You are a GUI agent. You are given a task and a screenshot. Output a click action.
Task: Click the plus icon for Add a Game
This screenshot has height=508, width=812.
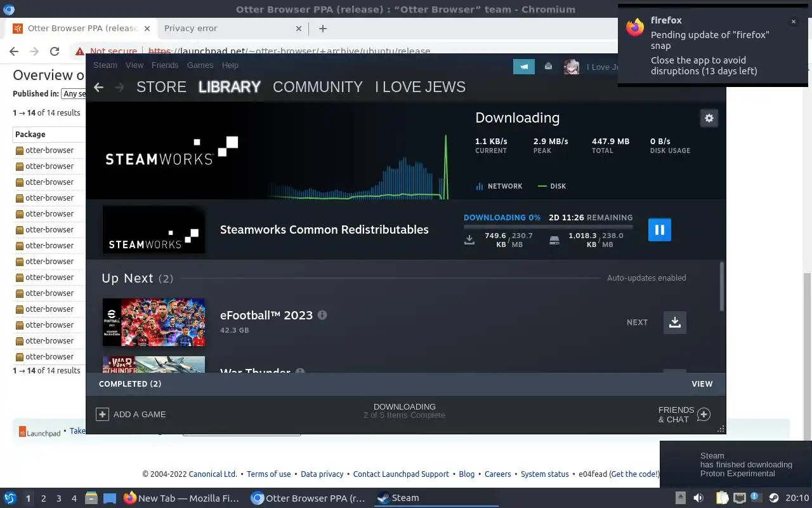tap(102, 414)
